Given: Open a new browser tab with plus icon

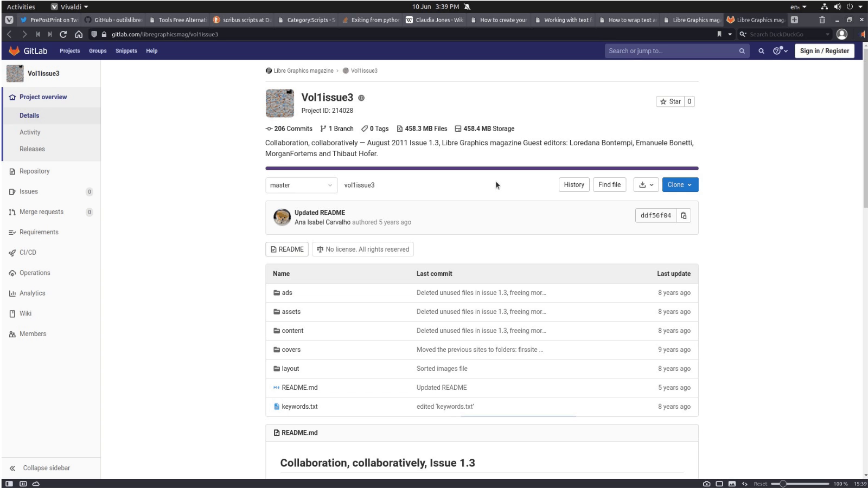Looking at the screenshot, I should 794,20.
